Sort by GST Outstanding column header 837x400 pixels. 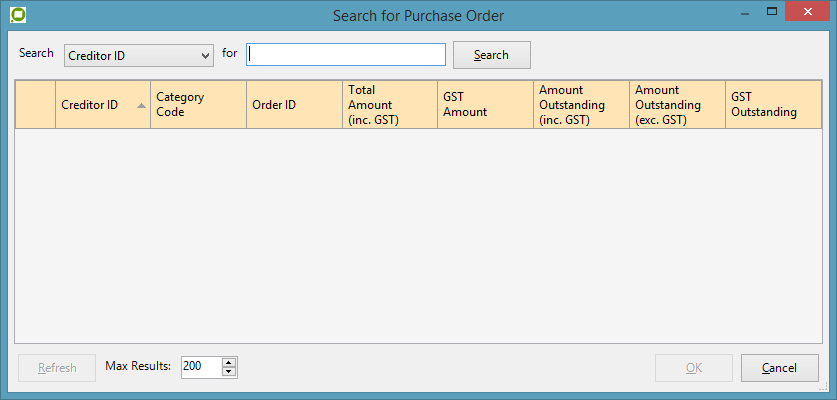[x=772, y=105]
